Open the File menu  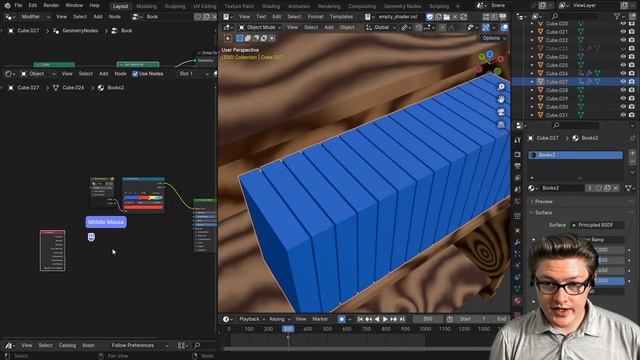tap(18, 6)
